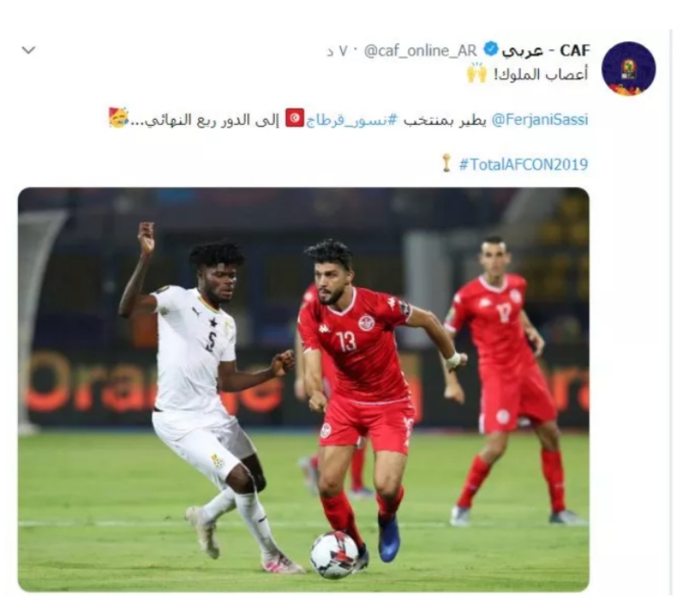Click the trophy emoji beside the hashtag
This screenshot has width=689, height=616.
(446, 163)
